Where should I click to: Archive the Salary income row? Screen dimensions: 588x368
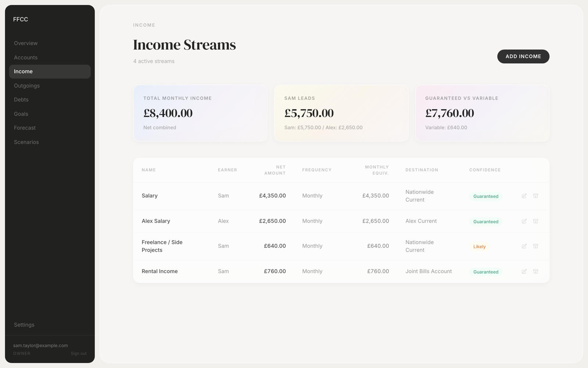(535, 196)
